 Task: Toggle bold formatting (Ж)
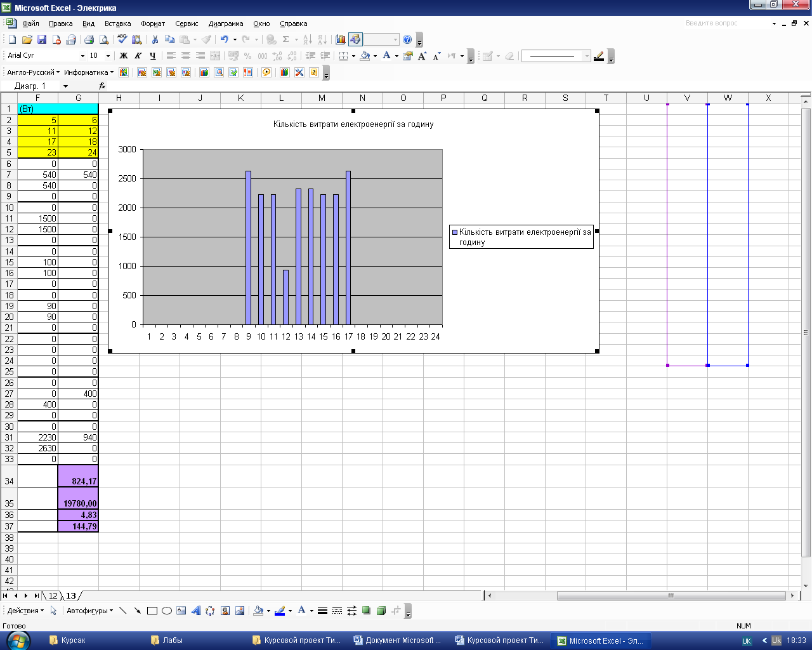124,56
